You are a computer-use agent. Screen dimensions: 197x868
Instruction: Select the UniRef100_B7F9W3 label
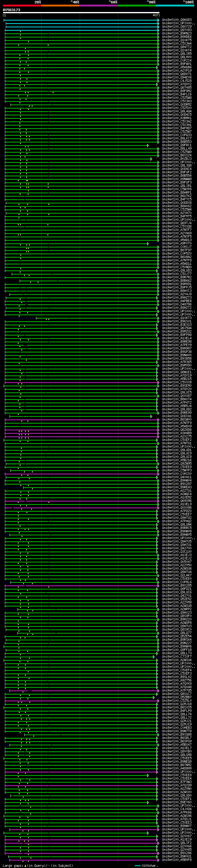[177, 782]
